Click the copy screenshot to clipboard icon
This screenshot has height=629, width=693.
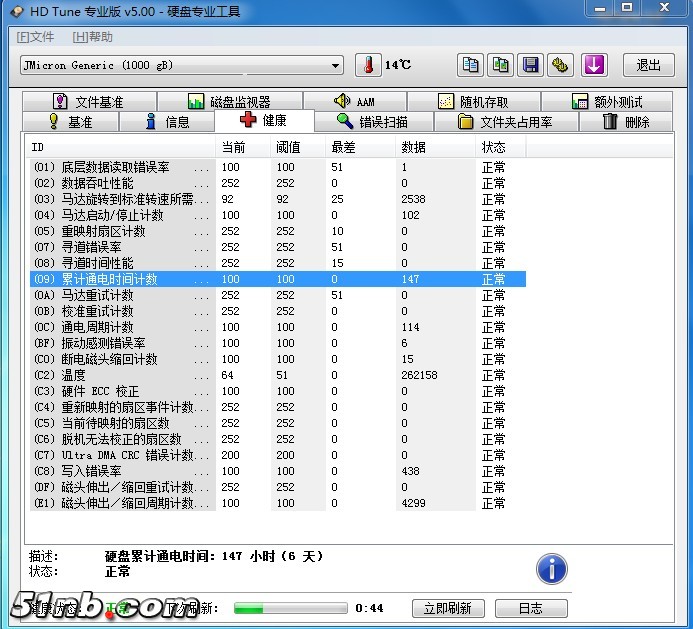(x=501, y=65)
